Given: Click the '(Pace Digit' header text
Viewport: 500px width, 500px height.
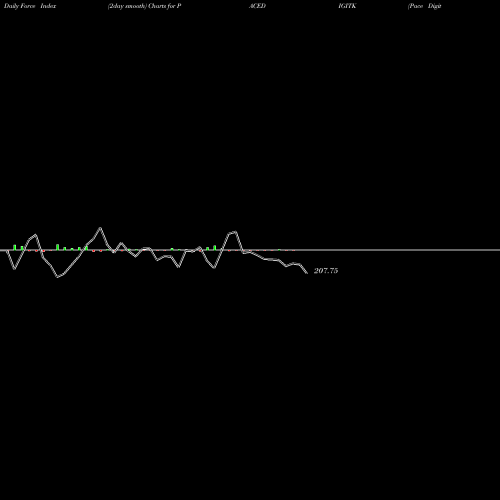Looking at the screenshot, I should tap(425, 6).
